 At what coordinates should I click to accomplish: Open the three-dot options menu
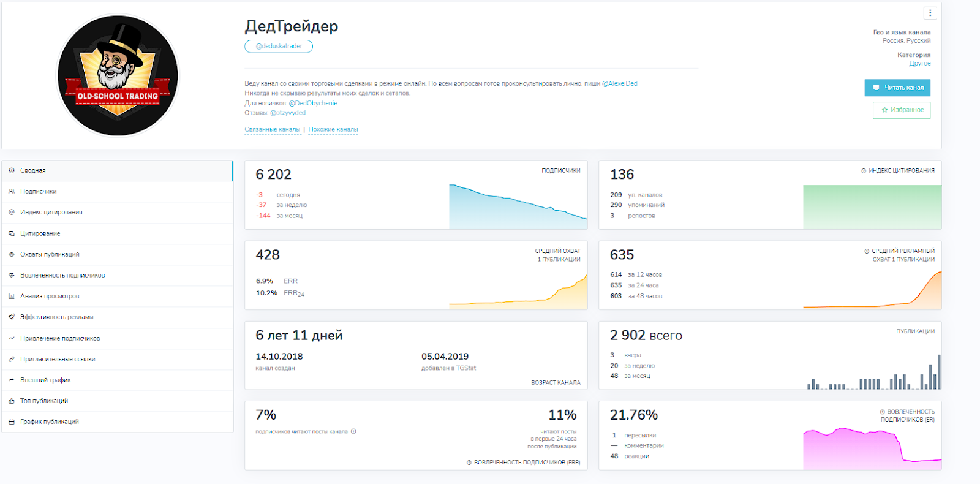pos(930,13)
